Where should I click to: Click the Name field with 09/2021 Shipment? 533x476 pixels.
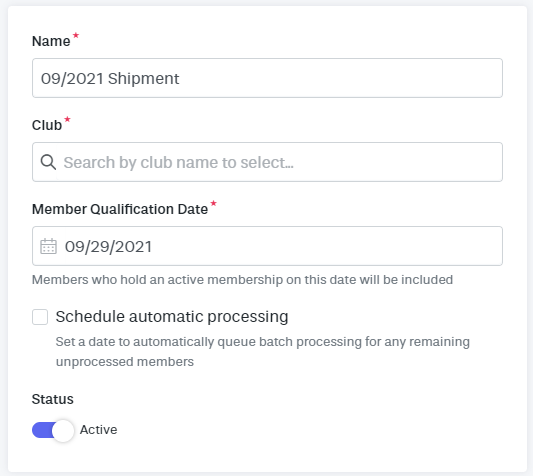tap(267, 78)
